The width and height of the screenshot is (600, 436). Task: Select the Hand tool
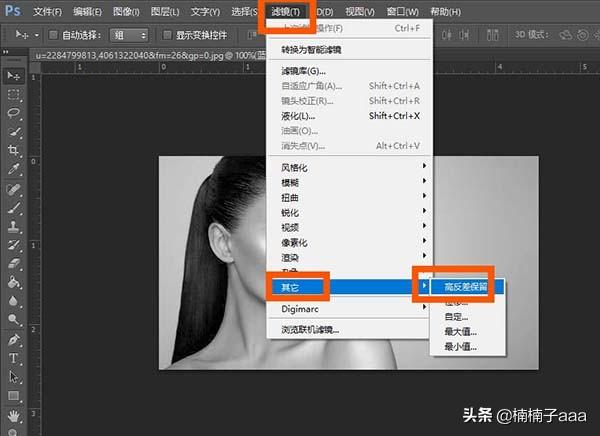(x=14, y=414)
